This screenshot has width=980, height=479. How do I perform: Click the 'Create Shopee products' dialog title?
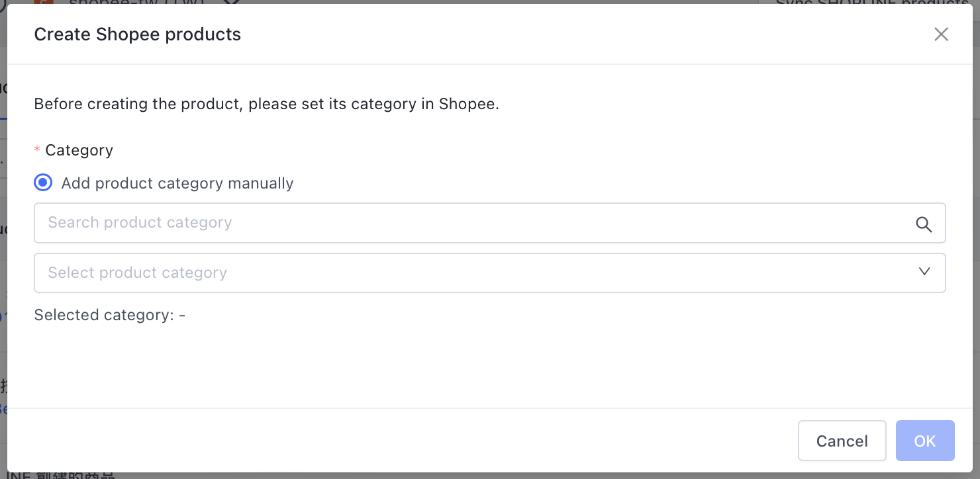click(x=138, y=34)
